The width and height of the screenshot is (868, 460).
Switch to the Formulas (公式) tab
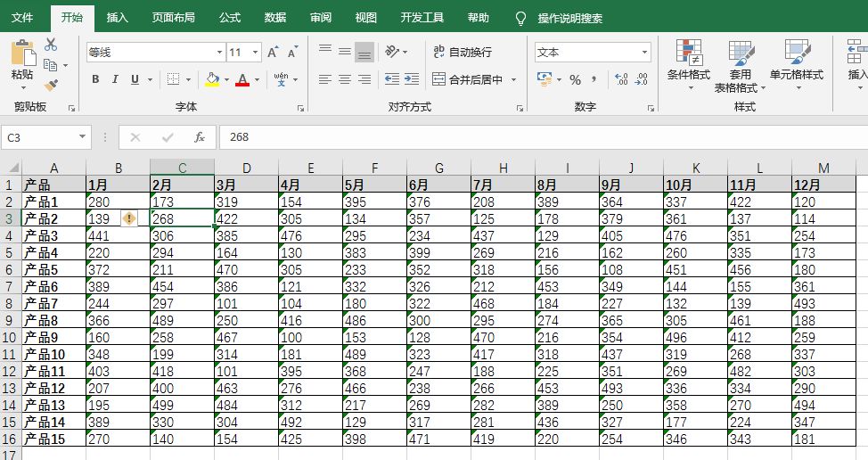click(x=230, y=18)
